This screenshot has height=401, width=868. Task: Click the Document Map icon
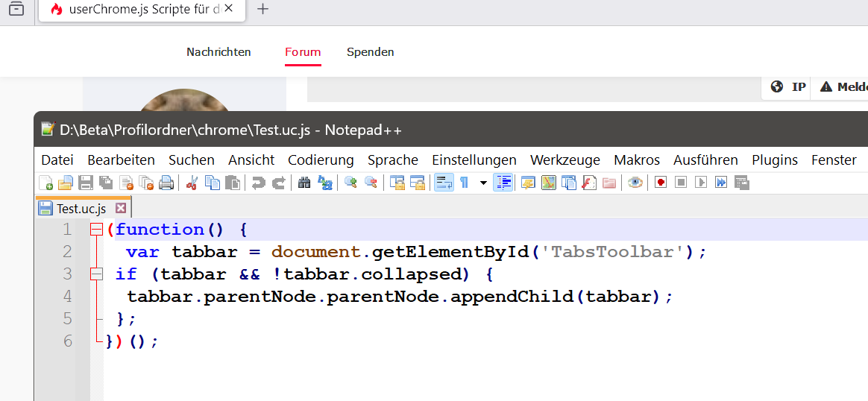click(x=549, y=183)
